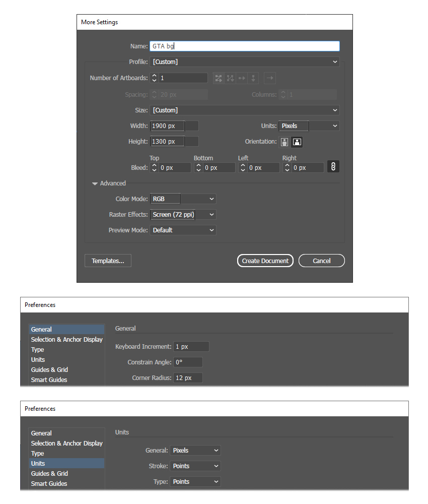Increase Number of Artboards using the stepper

click(154, 76)
